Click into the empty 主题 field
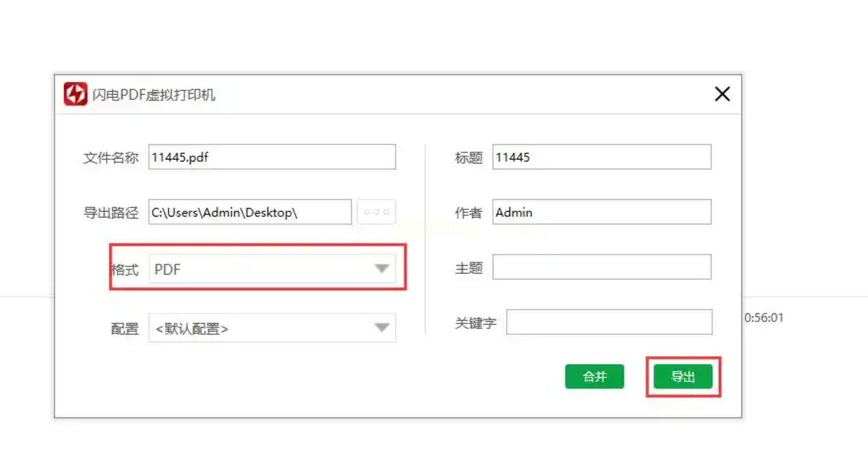The image size is (868, 461). (x=602, y=267)
